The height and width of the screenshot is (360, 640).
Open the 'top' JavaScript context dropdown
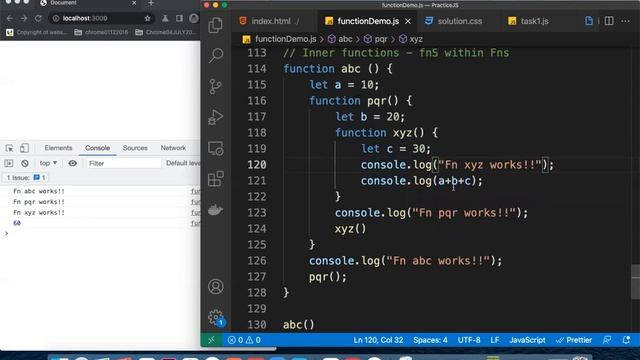point(48,163)
